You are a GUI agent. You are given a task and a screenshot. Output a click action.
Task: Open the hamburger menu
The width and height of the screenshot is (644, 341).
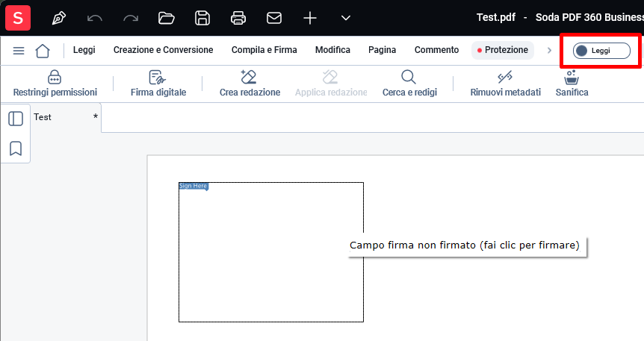point(19,51)
